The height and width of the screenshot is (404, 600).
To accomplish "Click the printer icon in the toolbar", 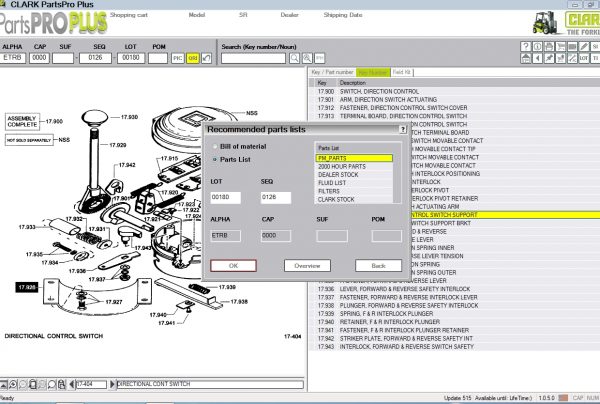I will (549, 46).
